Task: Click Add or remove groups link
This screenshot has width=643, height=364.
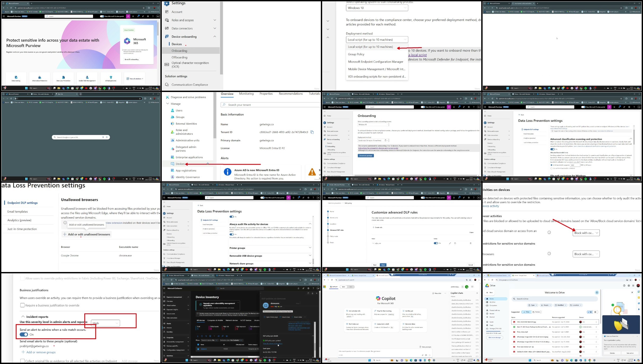Action: pos(41,352)
